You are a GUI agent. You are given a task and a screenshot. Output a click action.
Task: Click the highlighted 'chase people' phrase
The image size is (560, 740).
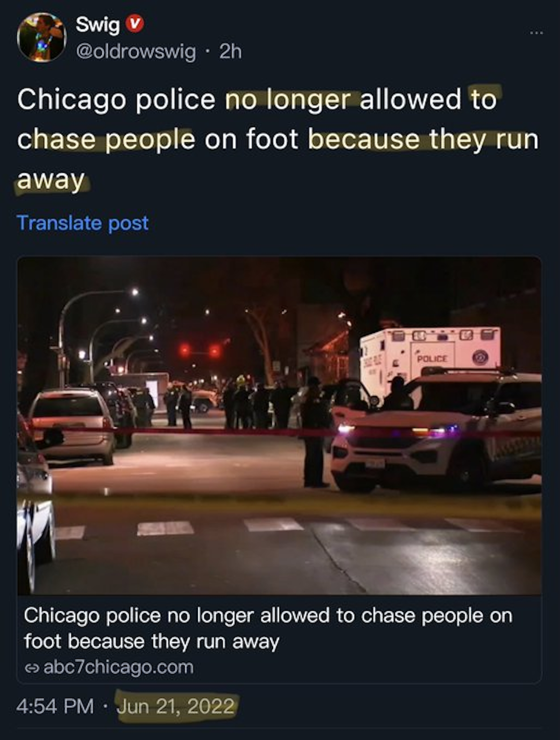pos(106,140)
